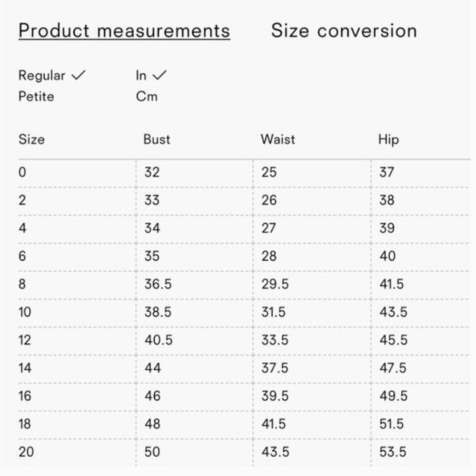Image resolution: width=476 pixels, height=476 pixels.
Task: Click the Size column header
Action: (x=31, y=139)
